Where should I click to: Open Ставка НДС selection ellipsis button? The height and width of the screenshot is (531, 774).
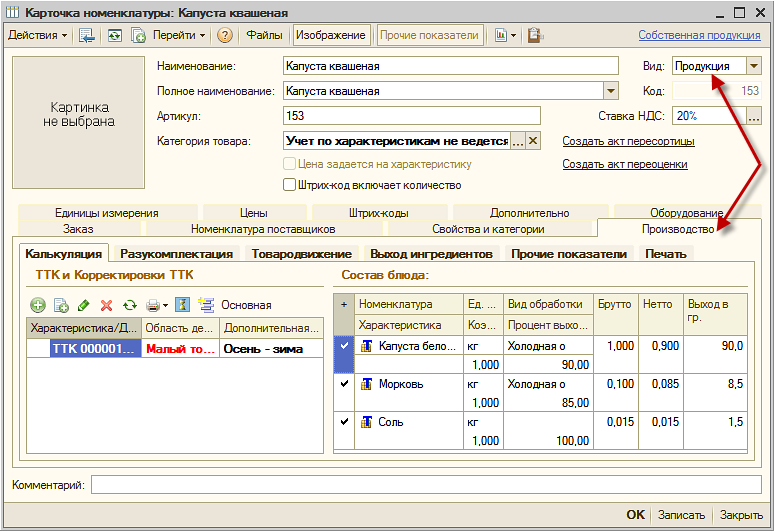coord(753,116)
